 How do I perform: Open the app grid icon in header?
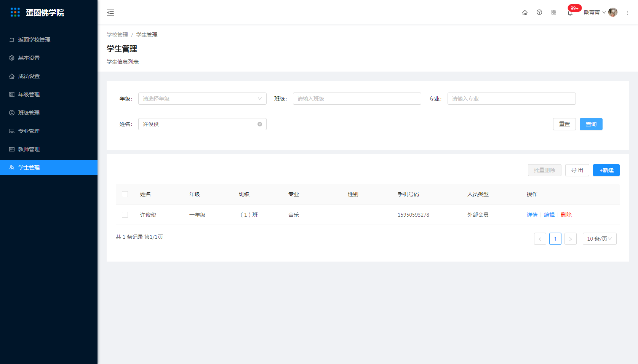[554, 13]
